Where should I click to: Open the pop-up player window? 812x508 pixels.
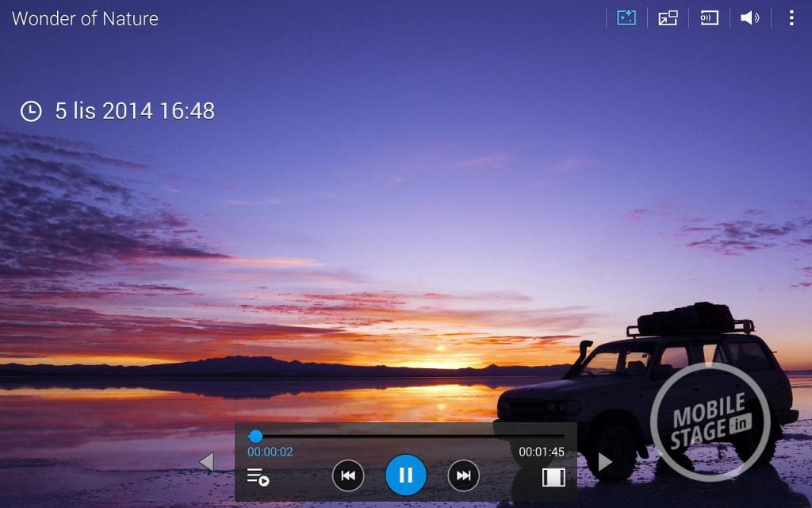[668, 17]
